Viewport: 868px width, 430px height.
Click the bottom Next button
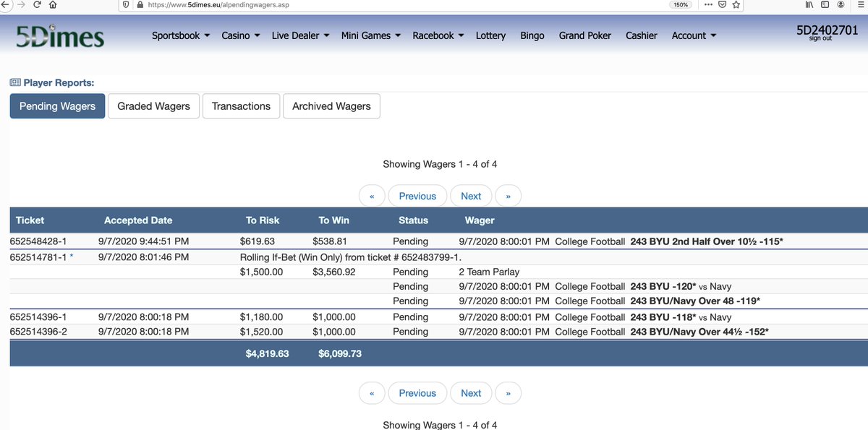471,393
